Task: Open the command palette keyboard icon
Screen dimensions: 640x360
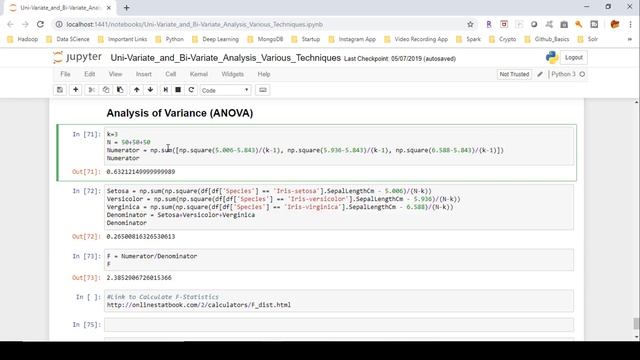Action: point(263,90)
